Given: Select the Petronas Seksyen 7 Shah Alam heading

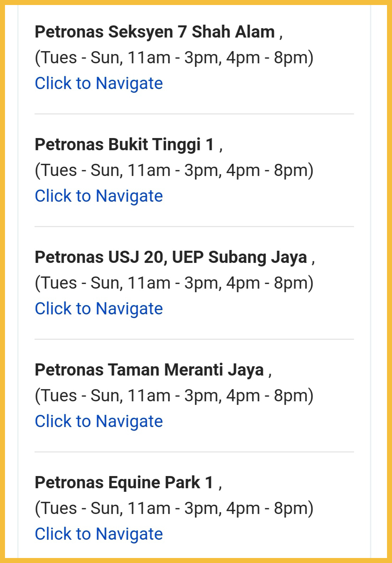Looking at the screenshot, I should pyautogui.click(x=154, y=32).
